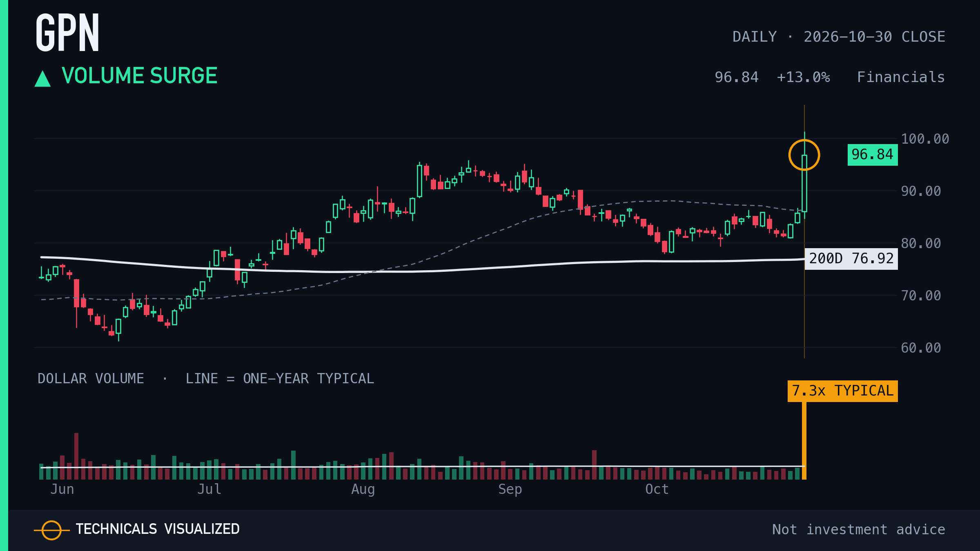Click the 70.00 axis label
Viewport: 980px width, 551px height.
[x=921, y=296]
